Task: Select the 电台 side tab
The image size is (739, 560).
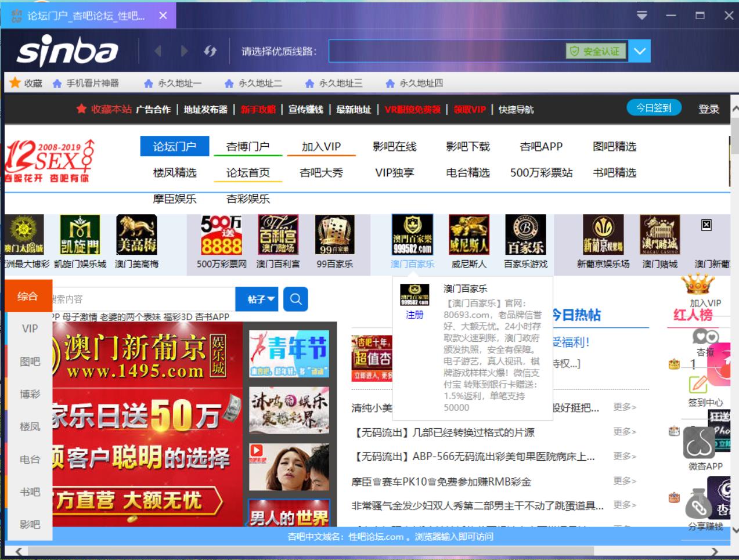Action: click(30, 459)
